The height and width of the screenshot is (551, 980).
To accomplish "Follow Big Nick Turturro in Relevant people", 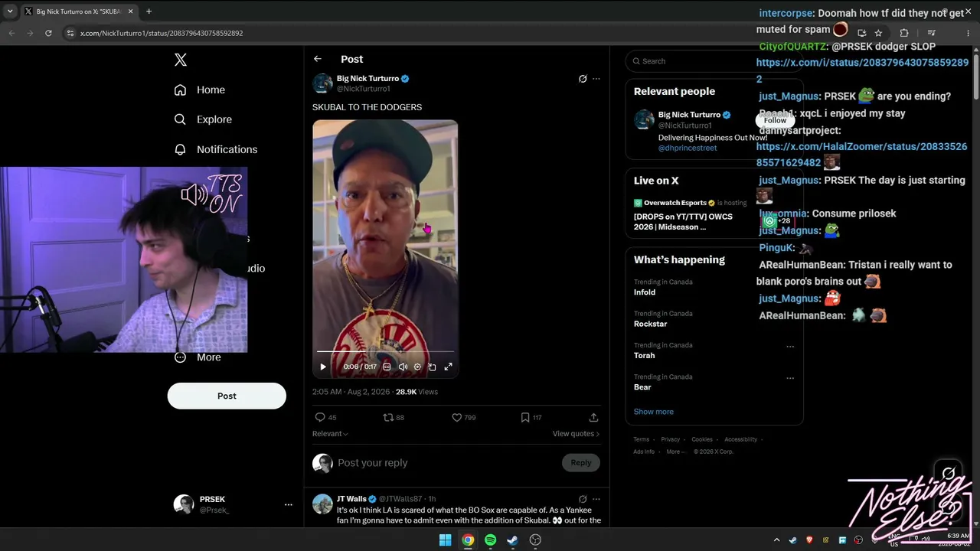I will 775,120.
